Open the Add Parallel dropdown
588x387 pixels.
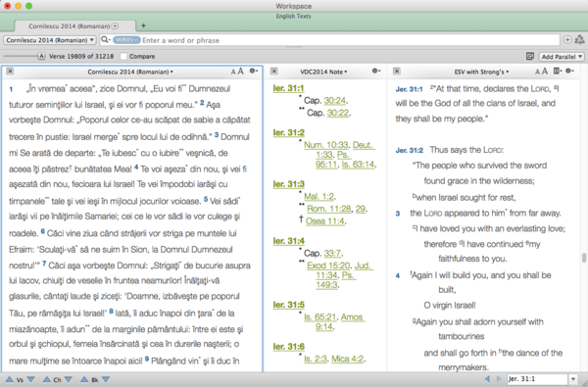pos(562,57)
